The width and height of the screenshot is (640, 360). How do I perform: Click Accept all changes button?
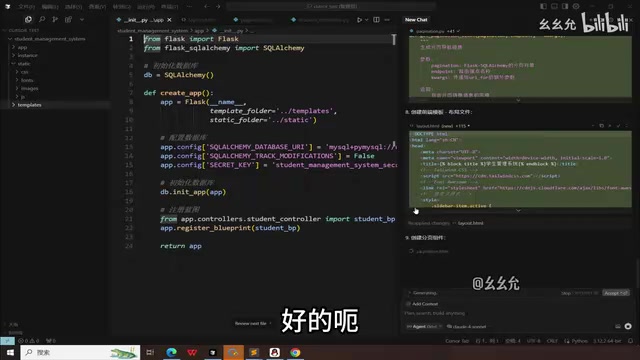click(x=616, y=293)
